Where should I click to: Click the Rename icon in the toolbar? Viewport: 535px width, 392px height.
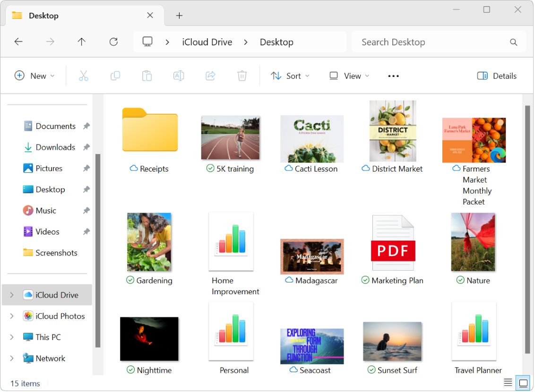(x=179, y=76)
